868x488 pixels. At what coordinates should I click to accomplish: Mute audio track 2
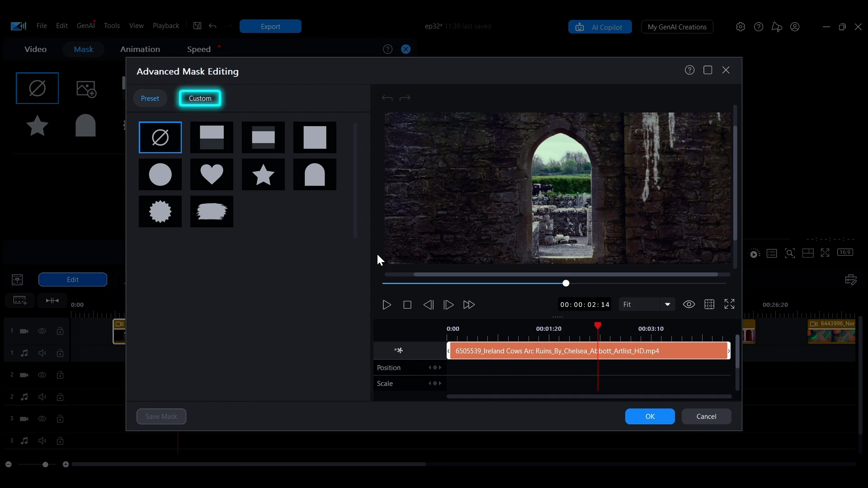coord(42,397)
